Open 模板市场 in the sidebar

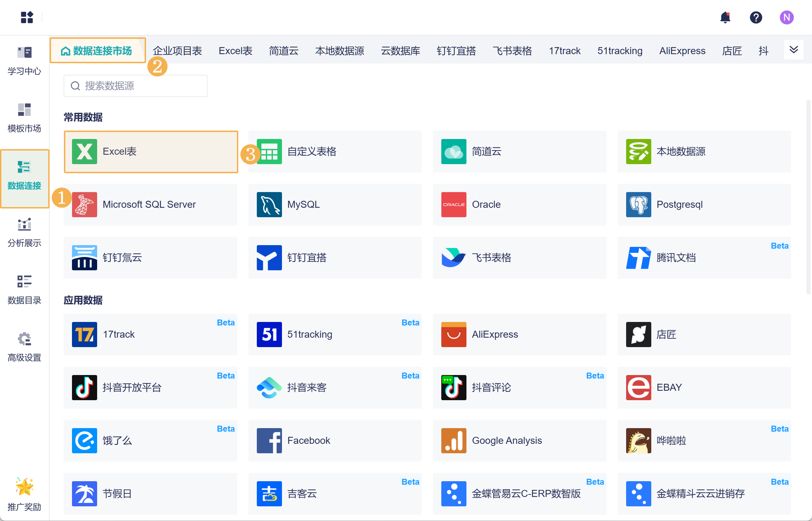click(x=24, y=118)
